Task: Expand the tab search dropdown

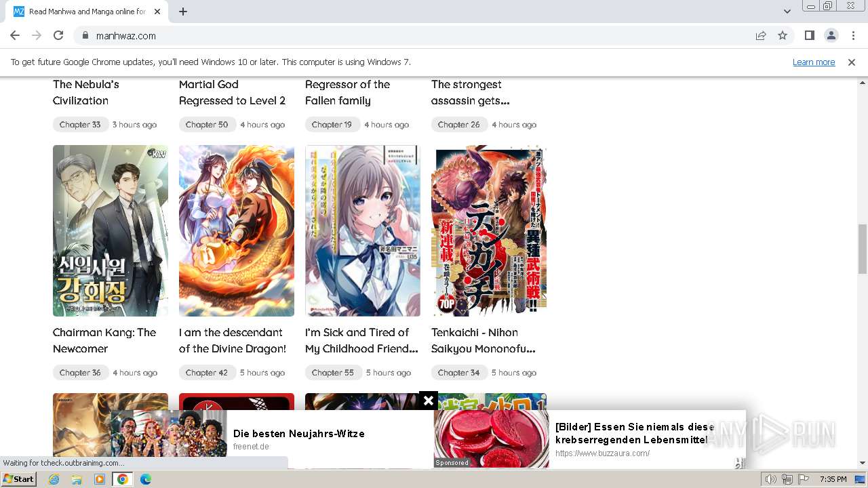Action: [787, 12]
